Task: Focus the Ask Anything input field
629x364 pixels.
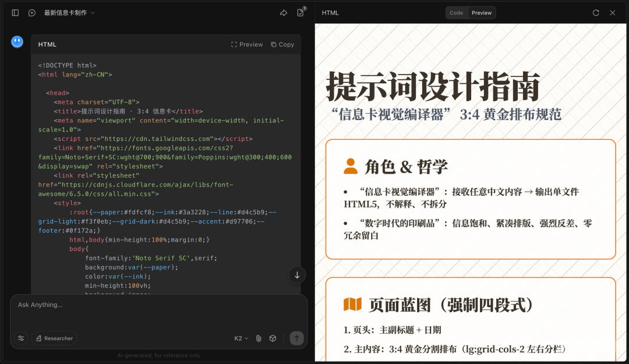Action: tap(158, 305)
